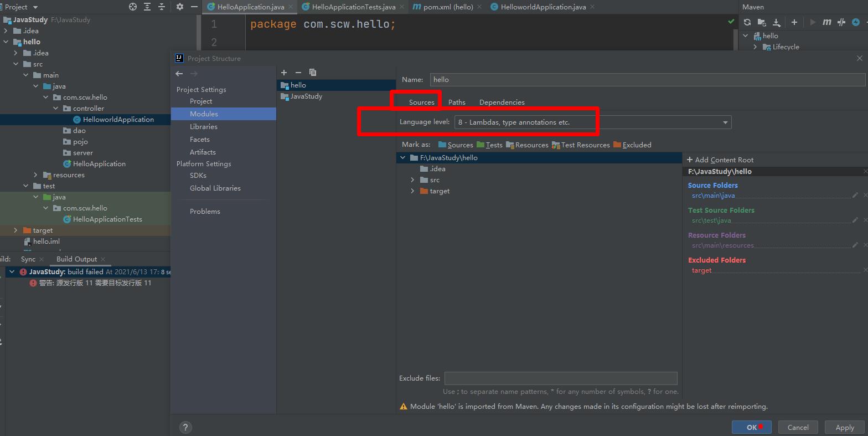Select Build Output tab
Screen dimensions: 868x436
pos(76,259)
